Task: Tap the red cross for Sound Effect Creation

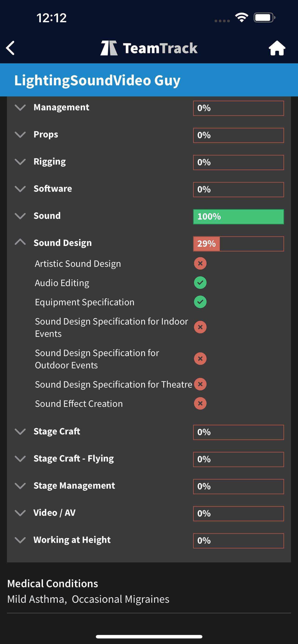Action: coord(200,404)
